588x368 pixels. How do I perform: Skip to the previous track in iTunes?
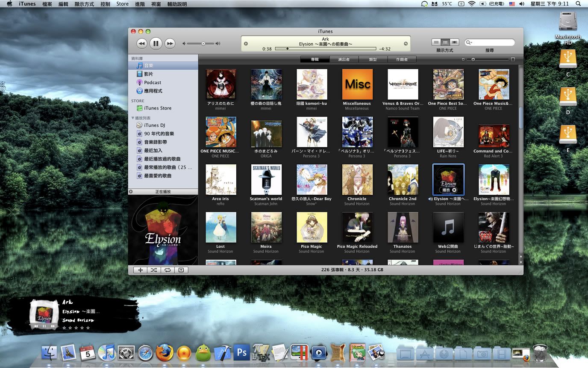(x=142, y=43)
